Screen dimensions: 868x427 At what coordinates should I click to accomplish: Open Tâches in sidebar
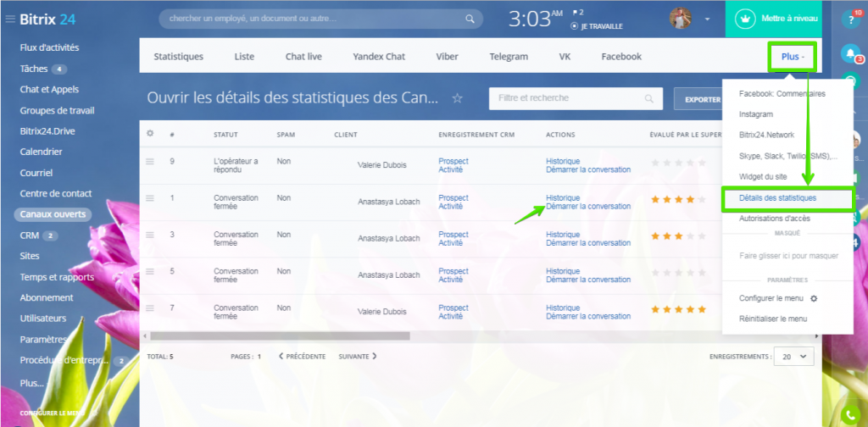tap(34, 69)
